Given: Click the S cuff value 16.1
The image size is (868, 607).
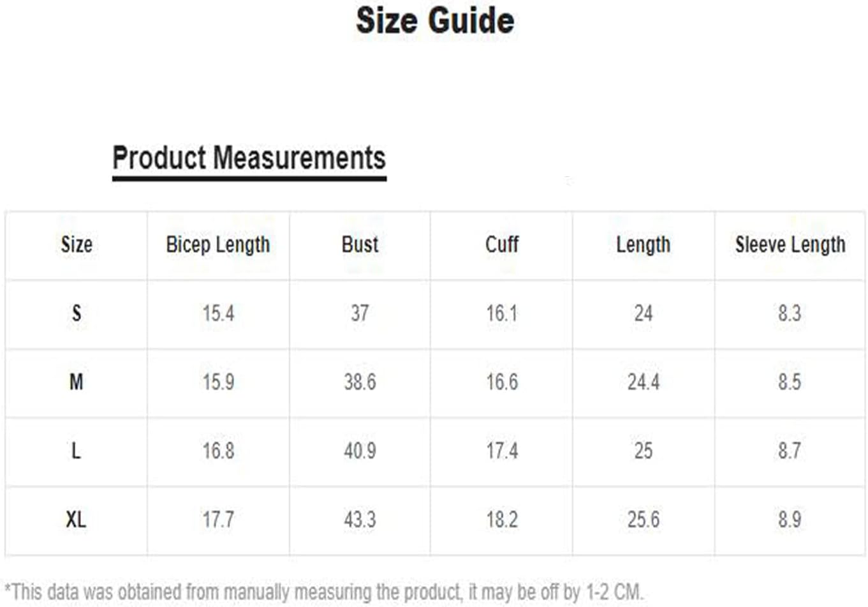Looking at the screenshot, I should click(x=502, y=313).
